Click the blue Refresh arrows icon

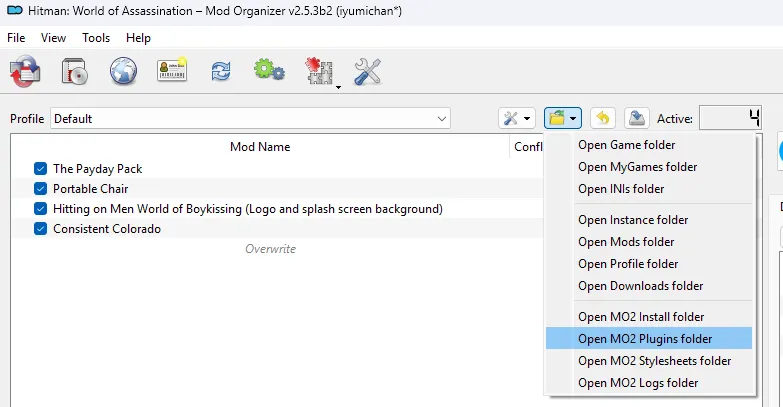220,71
